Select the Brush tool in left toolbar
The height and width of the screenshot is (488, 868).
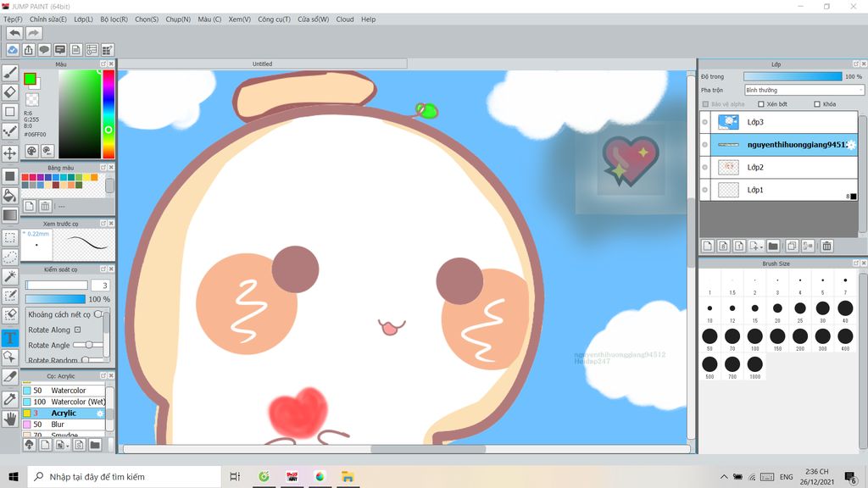click(x=10, y=73)
